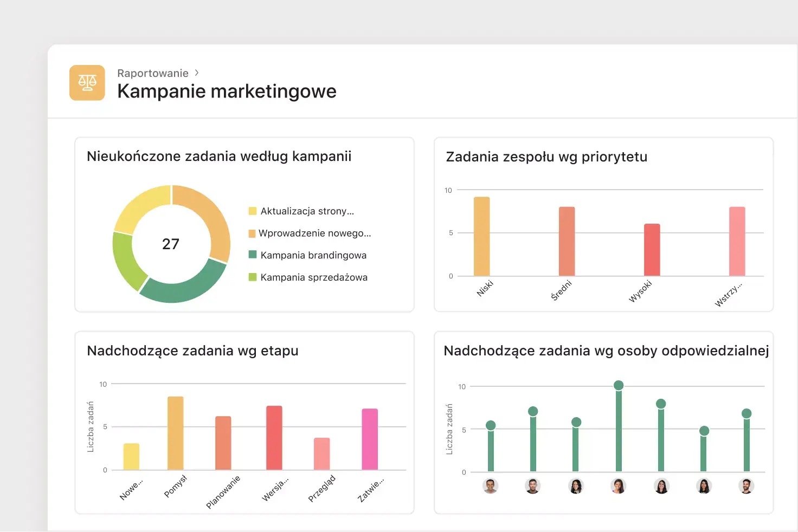798x532 pixels.
Task: Open Nadchodzące zadania wg etapu chart title
Action: [x=192, y=351]
